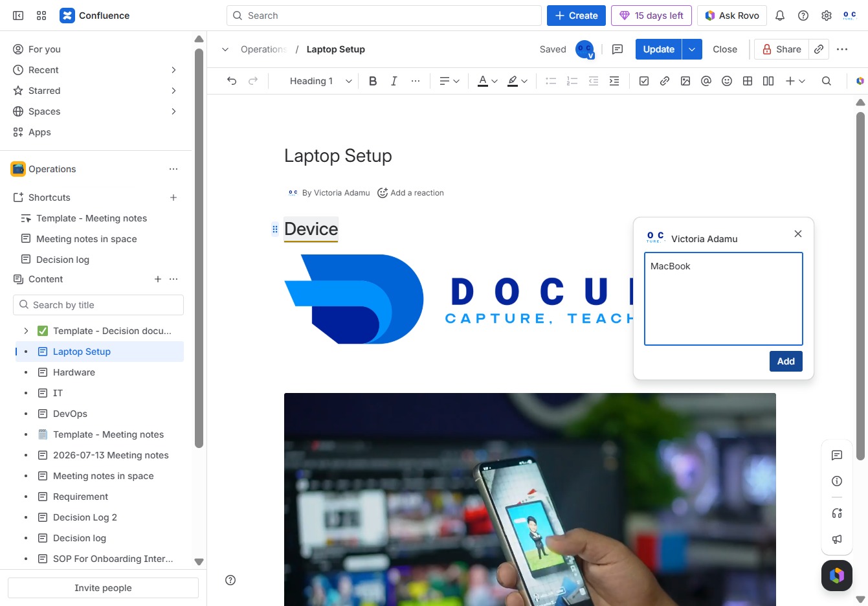Click the comment text box containing MacBook
The width and height of the screenshot is (868, 606).
coord(724,298)
